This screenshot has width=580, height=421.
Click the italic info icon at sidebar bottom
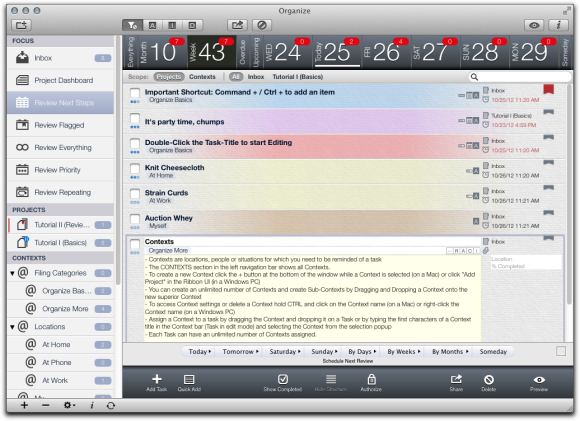[x=92, y=405]
